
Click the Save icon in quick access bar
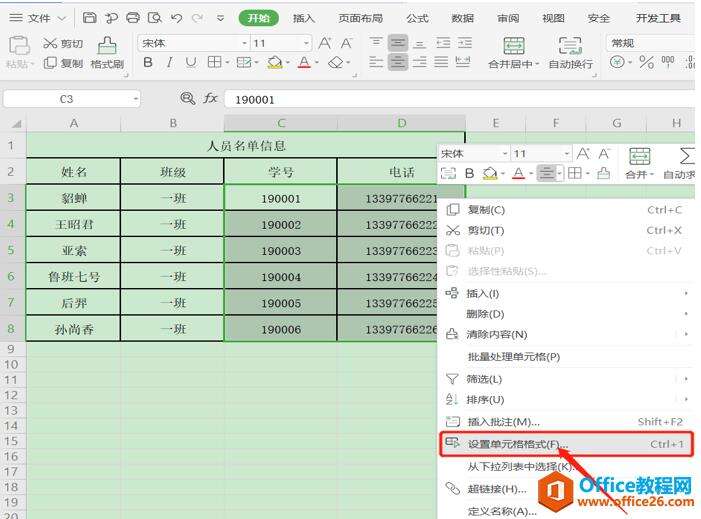pyautogui.click(x=90, y=18)
